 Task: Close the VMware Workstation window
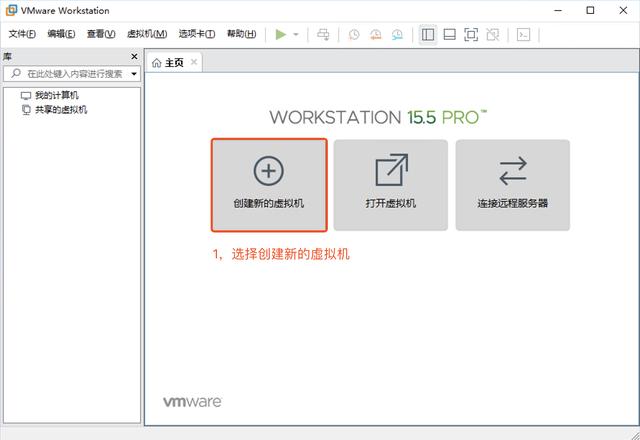click(623, 11)
